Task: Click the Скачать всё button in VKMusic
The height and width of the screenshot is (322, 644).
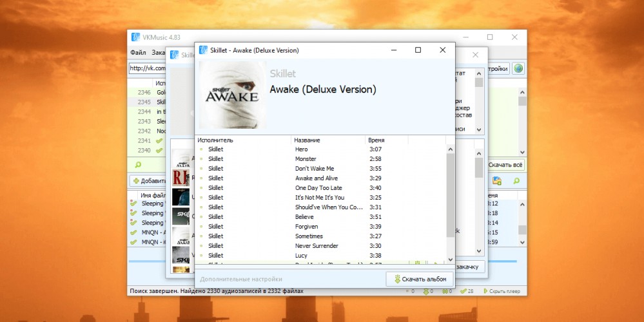Action: pos(505,165)
